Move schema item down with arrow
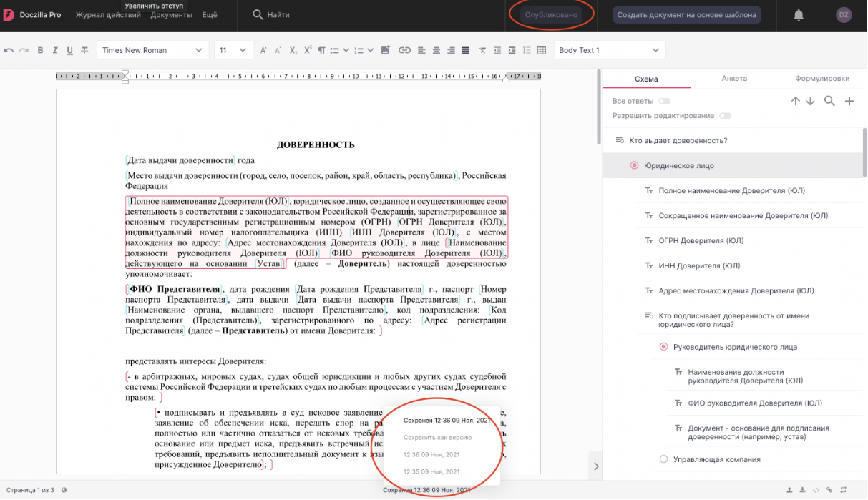The image size is (868, 500). coord(810,102)
